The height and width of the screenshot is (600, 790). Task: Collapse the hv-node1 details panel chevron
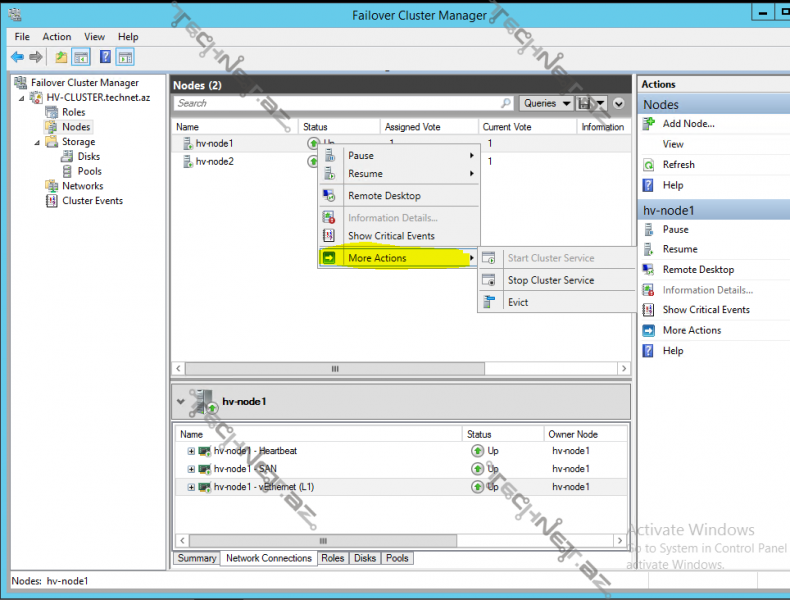[x=180, y=401]
